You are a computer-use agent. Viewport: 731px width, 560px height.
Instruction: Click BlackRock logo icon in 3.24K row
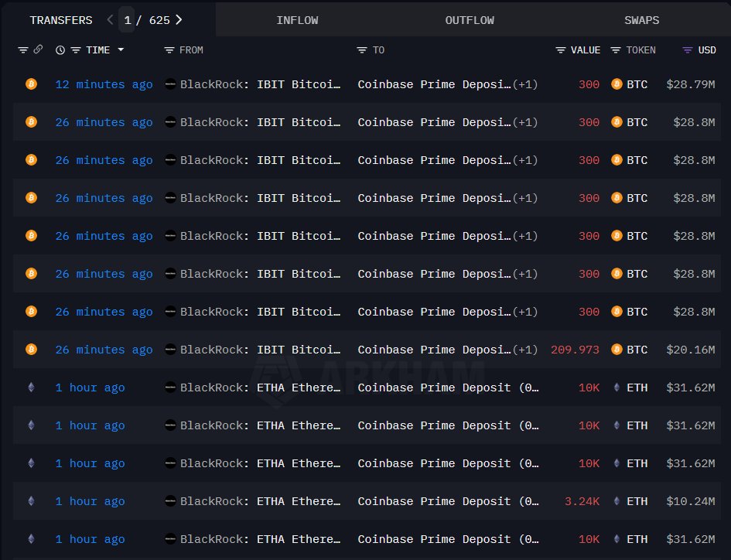(171, 500)
